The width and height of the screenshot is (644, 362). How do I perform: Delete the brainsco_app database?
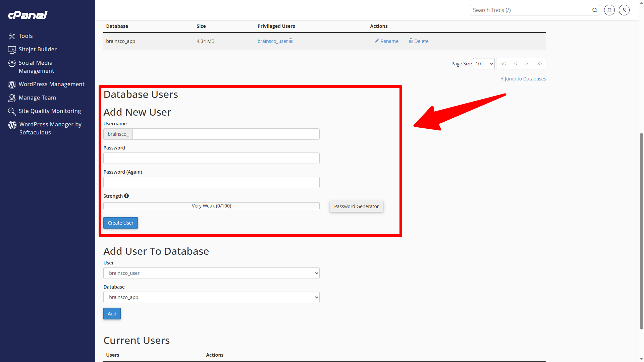click(419, 41)
